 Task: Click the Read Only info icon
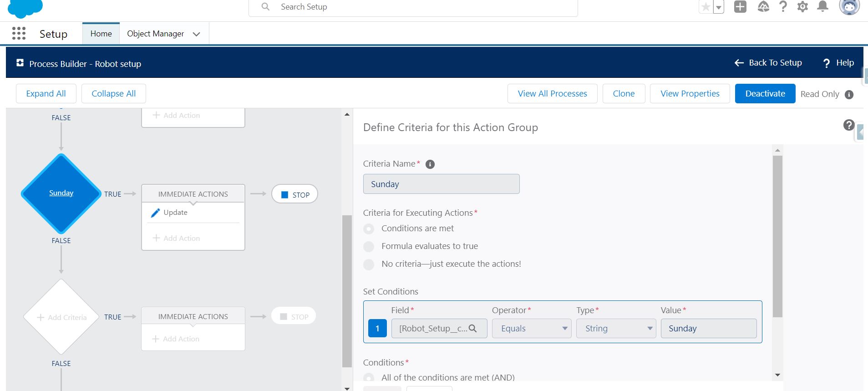849,95
